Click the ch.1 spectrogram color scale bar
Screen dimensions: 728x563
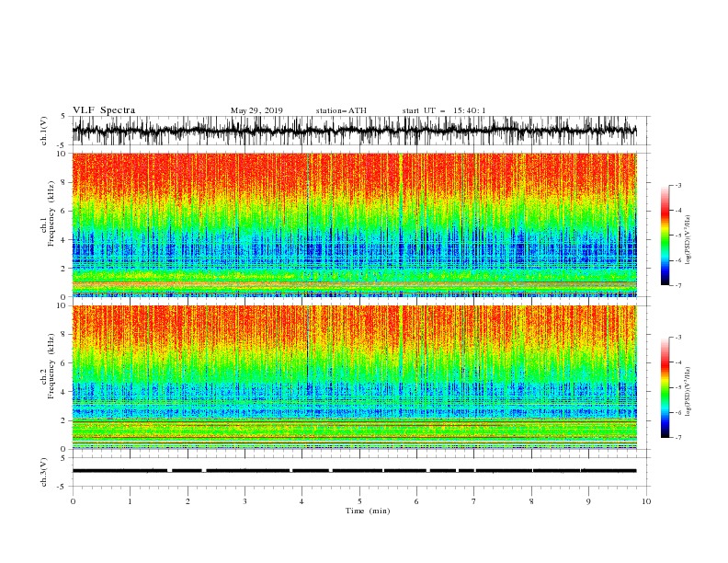coord(665,236)
